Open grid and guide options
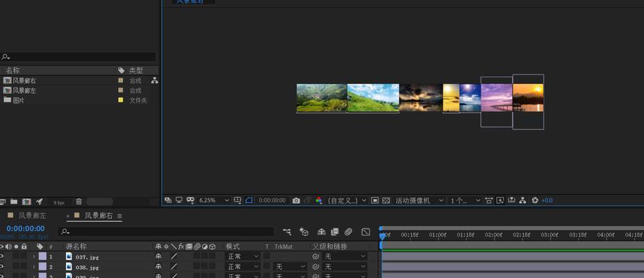The image size is (644, 278). 238,200
